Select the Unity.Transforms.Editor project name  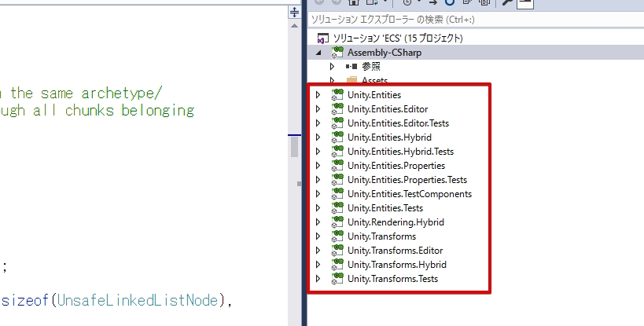coord(395,251)
